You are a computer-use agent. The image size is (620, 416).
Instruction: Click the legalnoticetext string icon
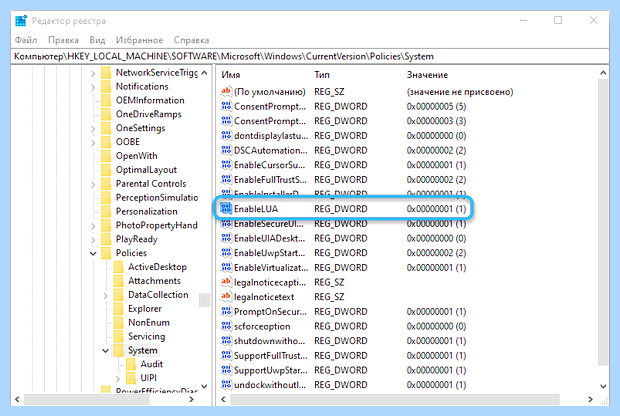click(226, 297)
